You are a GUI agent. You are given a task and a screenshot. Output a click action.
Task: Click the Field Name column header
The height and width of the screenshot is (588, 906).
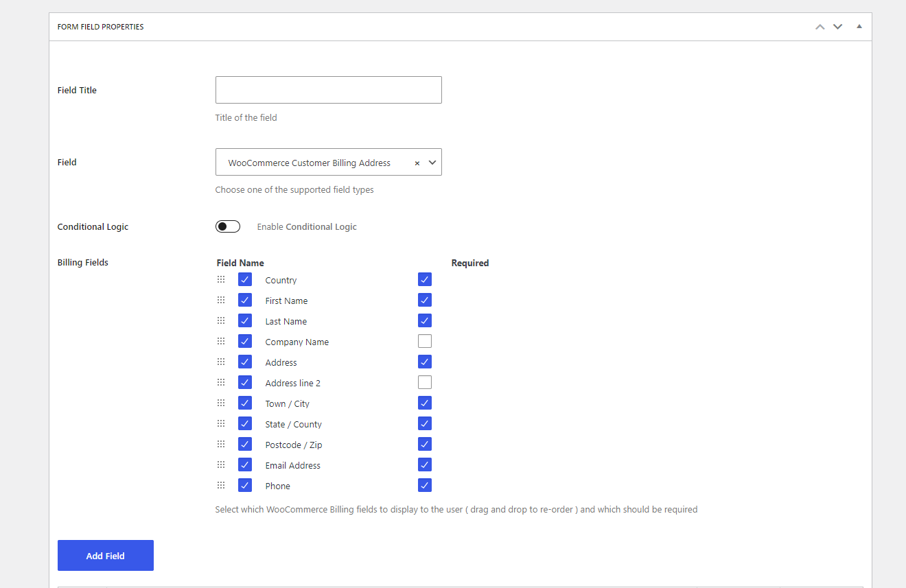coord(240,263)
